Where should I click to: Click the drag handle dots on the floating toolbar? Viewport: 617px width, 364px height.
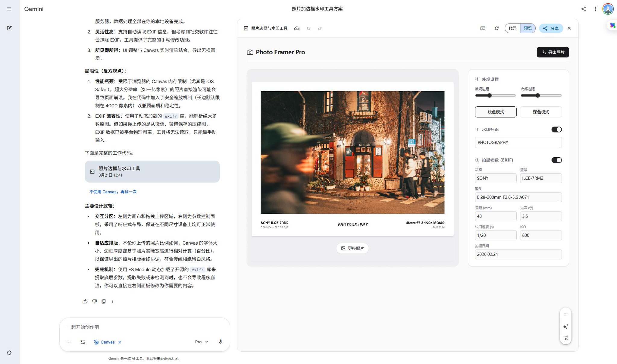(565, 314)
